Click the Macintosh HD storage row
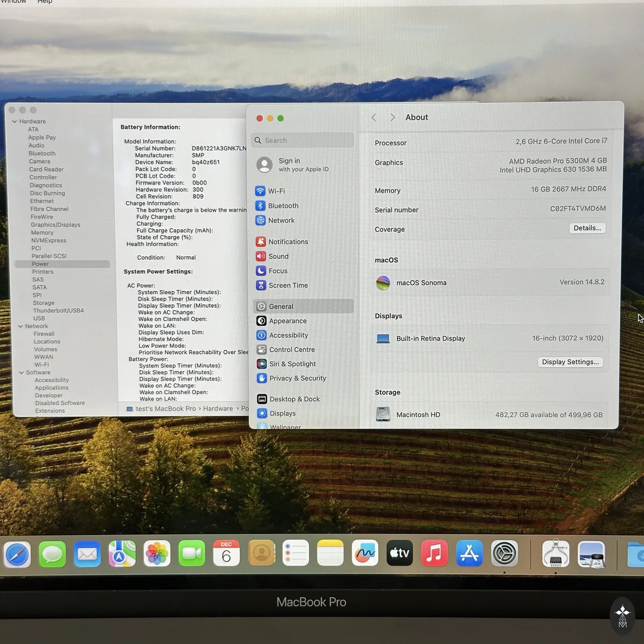 tap(490, 415)
